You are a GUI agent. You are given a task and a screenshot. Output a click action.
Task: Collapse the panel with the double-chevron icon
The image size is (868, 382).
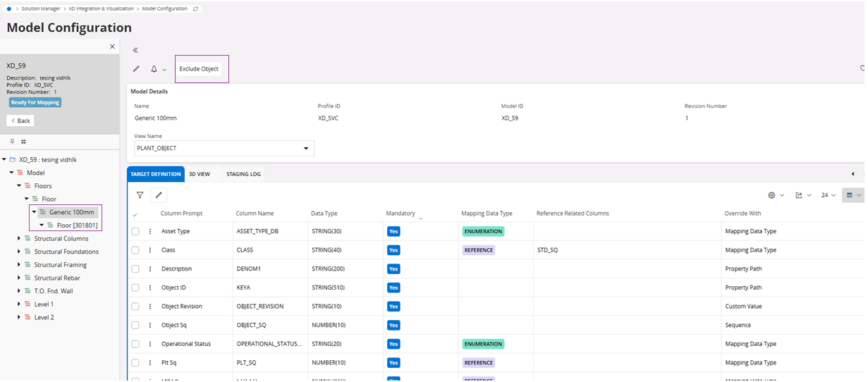coord(135,50)
